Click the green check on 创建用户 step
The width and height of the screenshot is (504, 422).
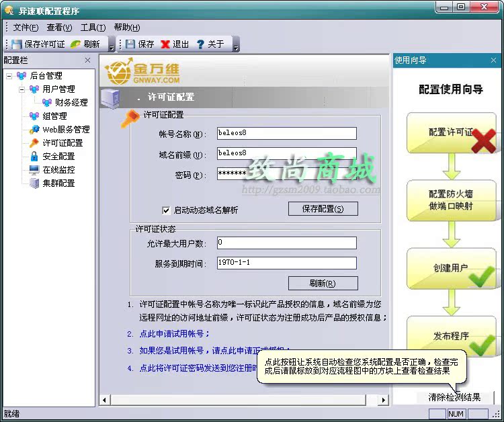coord(481,276)
